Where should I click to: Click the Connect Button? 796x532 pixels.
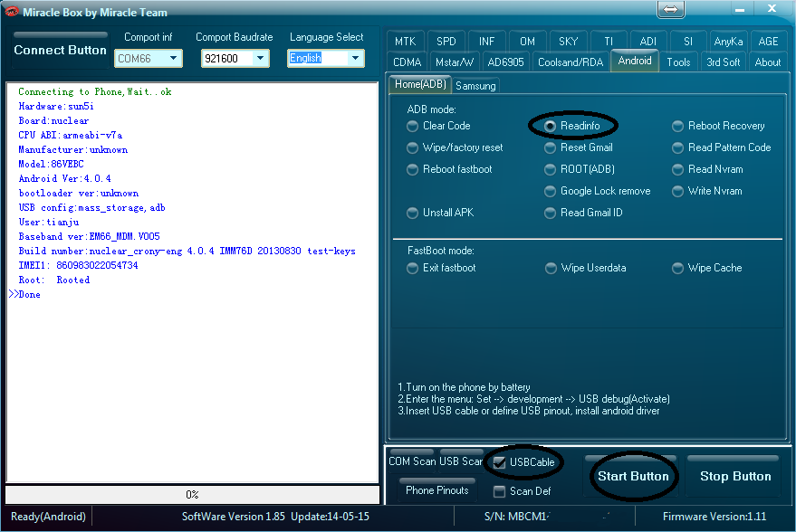[60, 50]
